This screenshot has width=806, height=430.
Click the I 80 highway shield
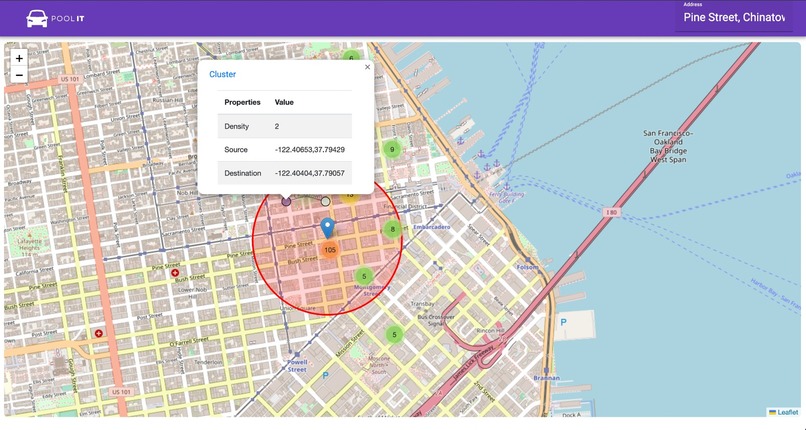click(x=611, y=212)
